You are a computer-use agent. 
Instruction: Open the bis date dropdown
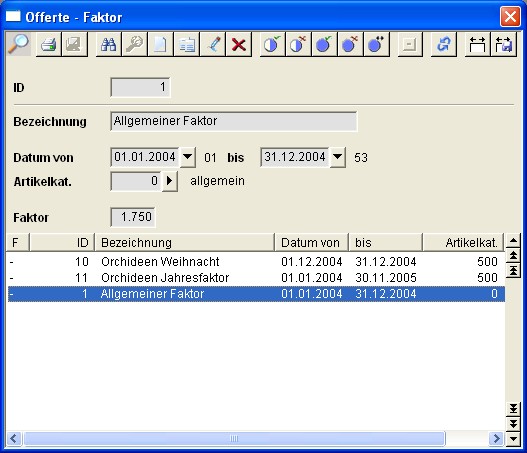(x=337, y=157)
